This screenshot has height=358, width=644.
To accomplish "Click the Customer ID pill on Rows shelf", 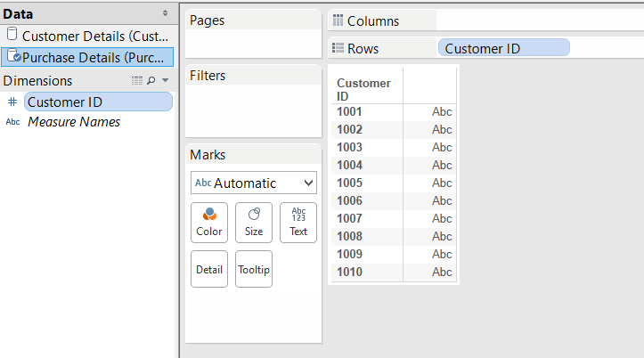I will click(504, 48).
